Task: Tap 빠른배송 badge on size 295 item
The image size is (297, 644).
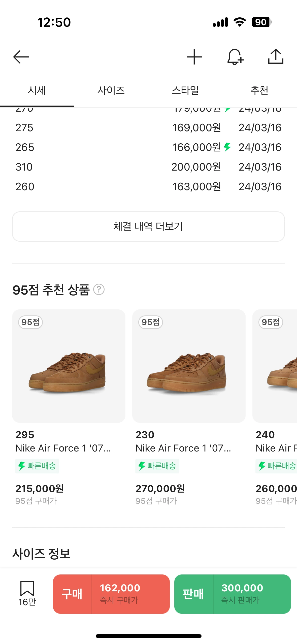Action: tap(37, 466)
